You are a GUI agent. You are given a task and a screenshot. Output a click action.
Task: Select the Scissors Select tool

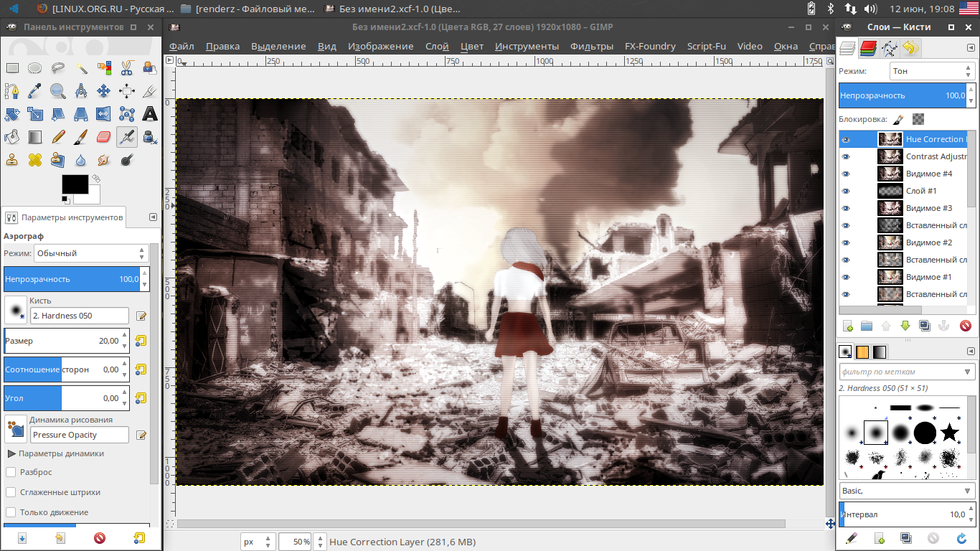pyautogui.click(x=127, y=68)
